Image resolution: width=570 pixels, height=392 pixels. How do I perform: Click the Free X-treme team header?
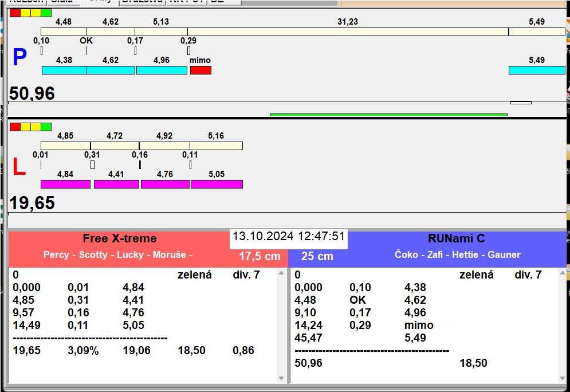click(119, 239)
